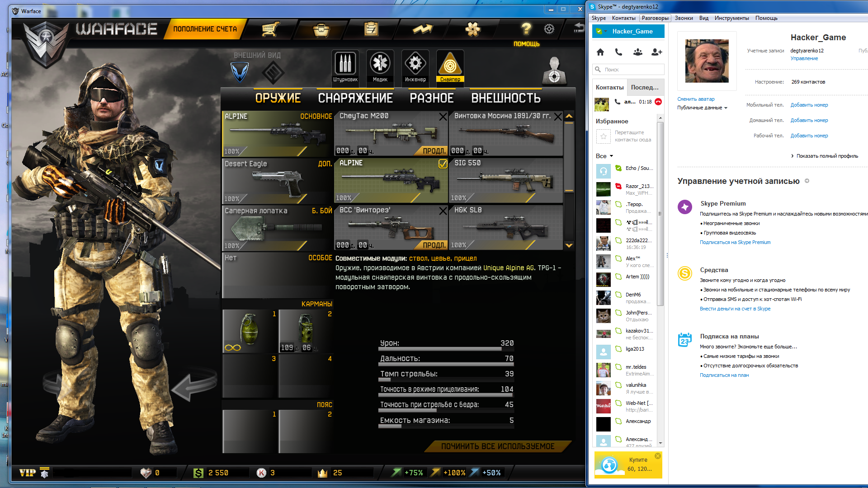Click the Skype add contact icon
The image size is (868, 488).
point(656,52)
